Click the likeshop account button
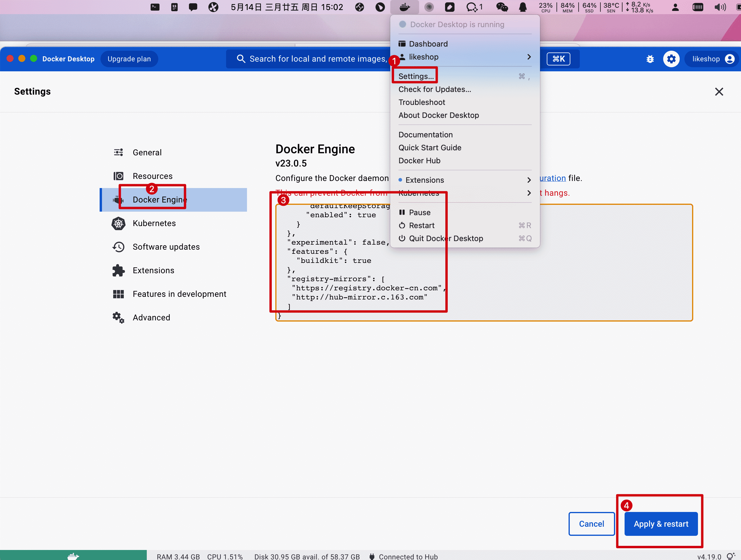 tap(712, 59)
